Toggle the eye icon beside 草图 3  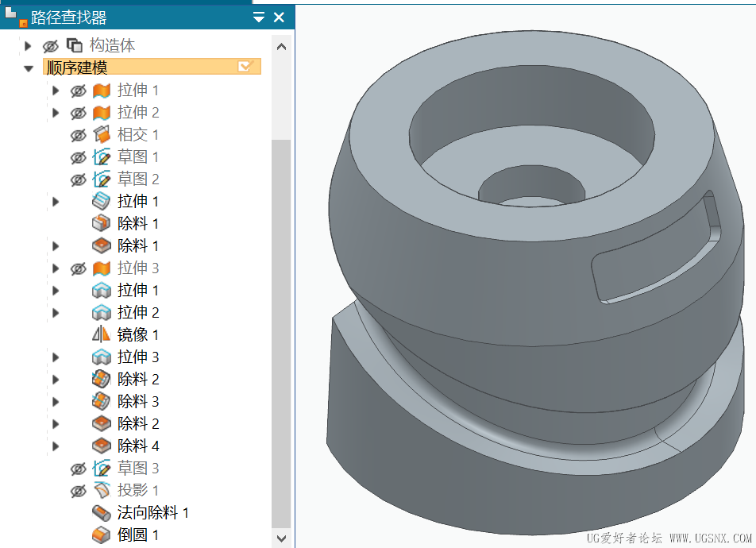click(78, 469)
